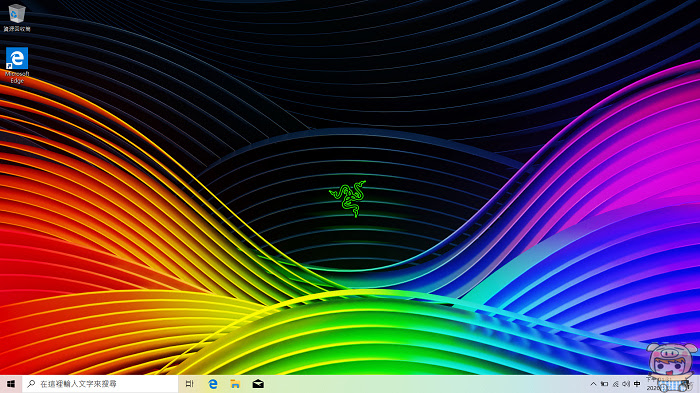Focus the taskbar search input field
The image size is (700, 393).
click(x=100, y=384)
